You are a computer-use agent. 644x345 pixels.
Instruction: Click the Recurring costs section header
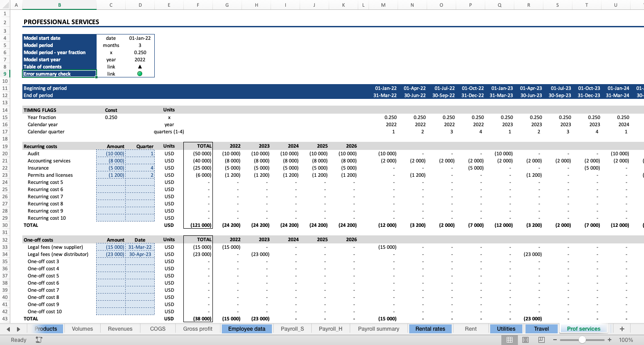coord(59,146)
